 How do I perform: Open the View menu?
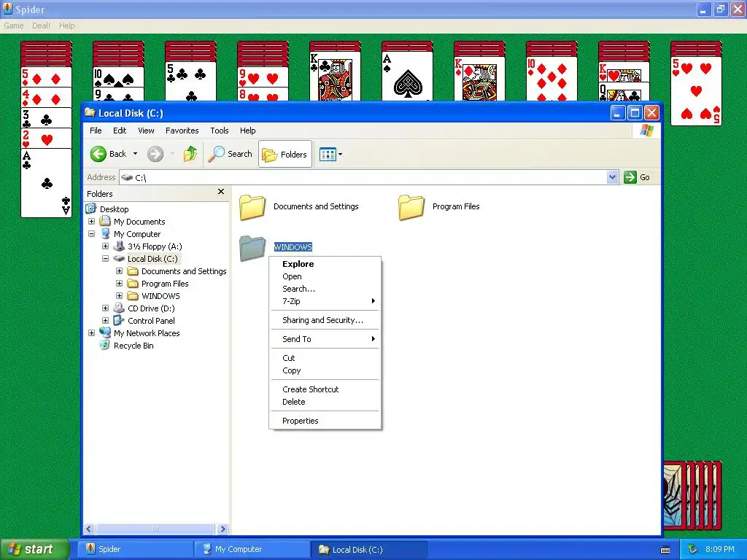(x=146, y=131)
